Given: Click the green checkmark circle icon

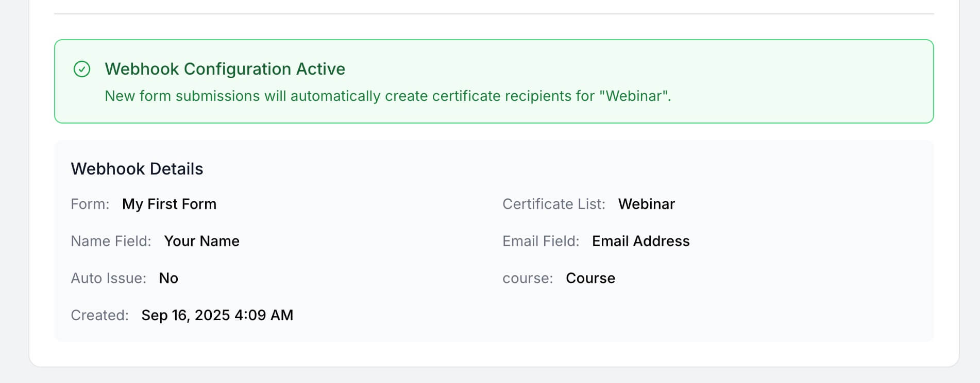Looking at the screenshot, I should click(x=82, y=69).
